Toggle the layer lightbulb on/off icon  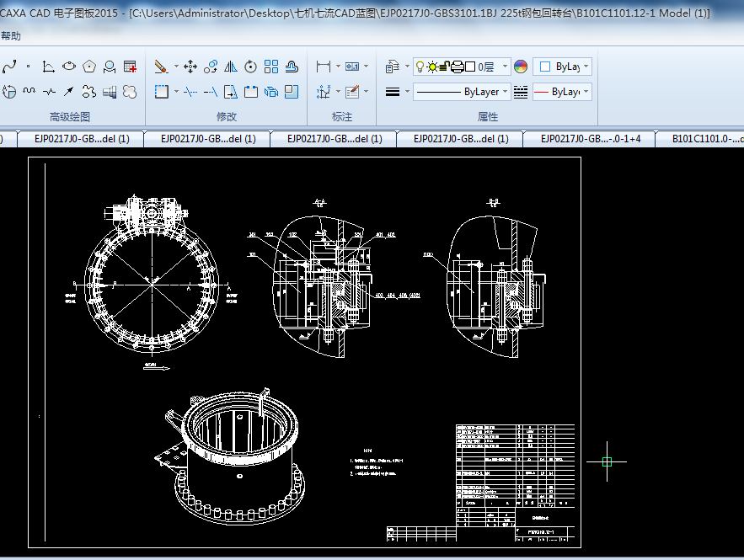(420, 67)
